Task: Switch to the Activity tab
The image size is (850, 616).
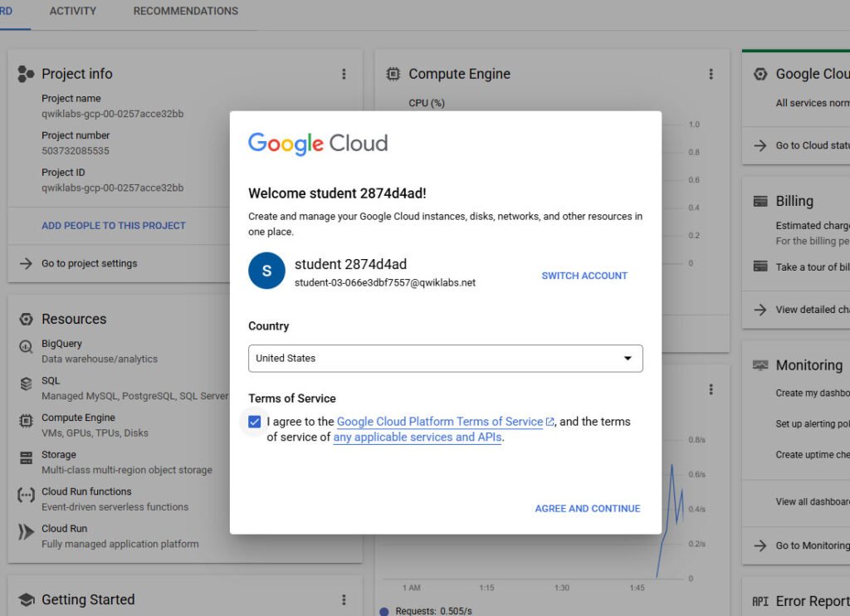Action: pyautogui.click(x=73, y=11)
